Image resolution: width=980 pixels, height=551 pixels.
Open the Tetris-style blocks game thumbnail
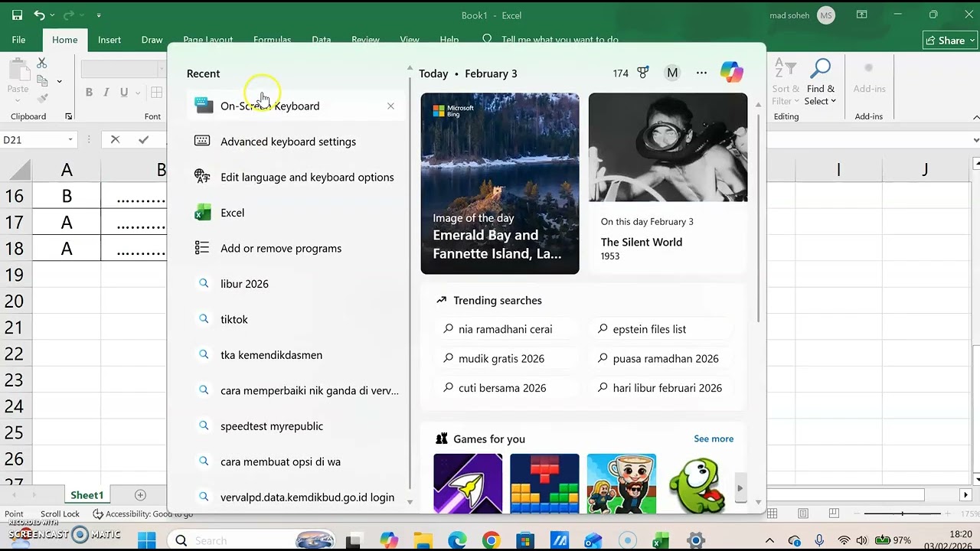click(544, 484)
